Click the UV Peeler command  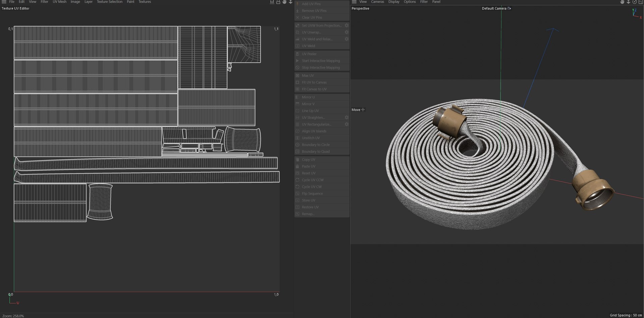[x=322, y=54]
